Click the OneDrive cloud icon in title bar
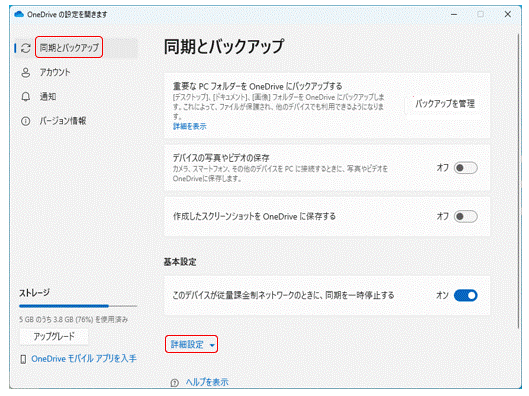Screen dimensions: 529x396 click(x=19, y=14)
